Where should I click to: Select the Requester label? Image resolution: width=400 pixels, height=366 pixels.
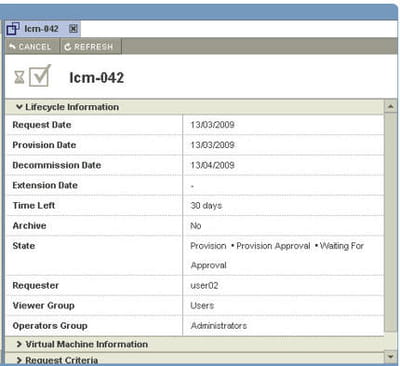(x=35, y=286)
